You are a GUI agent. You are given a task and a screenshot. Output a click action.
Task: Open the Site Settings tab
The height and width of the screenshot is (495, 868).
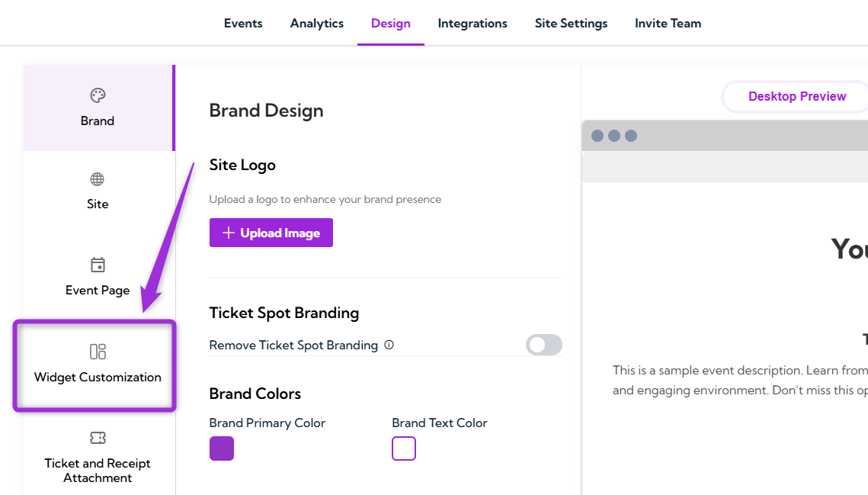[571, 23]
